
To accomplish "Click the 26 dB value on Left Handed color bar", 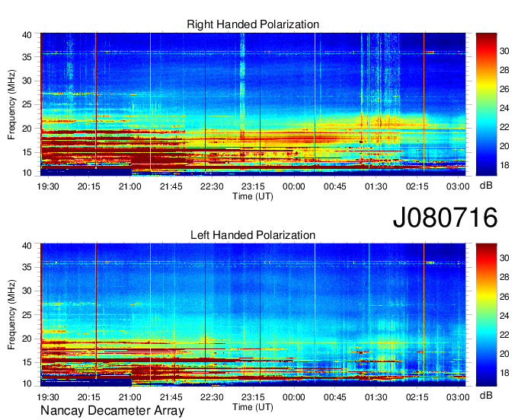I will [x=504, y=297].
